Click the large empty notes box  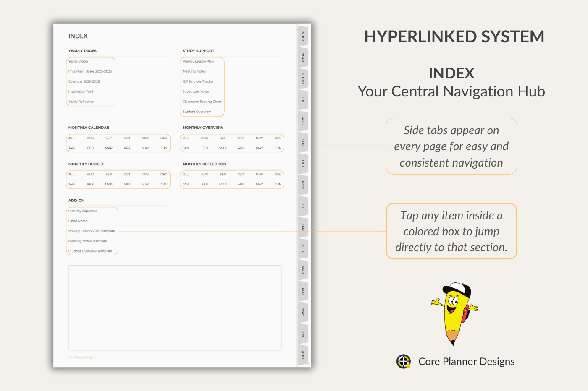(x=175, y=308)
